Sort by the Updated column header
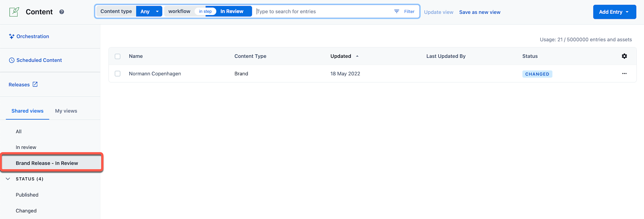 (341, 56)
